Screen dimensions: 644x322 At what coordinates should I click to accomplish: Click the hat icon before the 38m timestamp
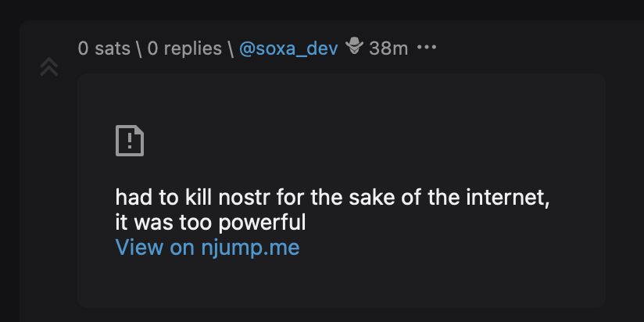(354, 46)
